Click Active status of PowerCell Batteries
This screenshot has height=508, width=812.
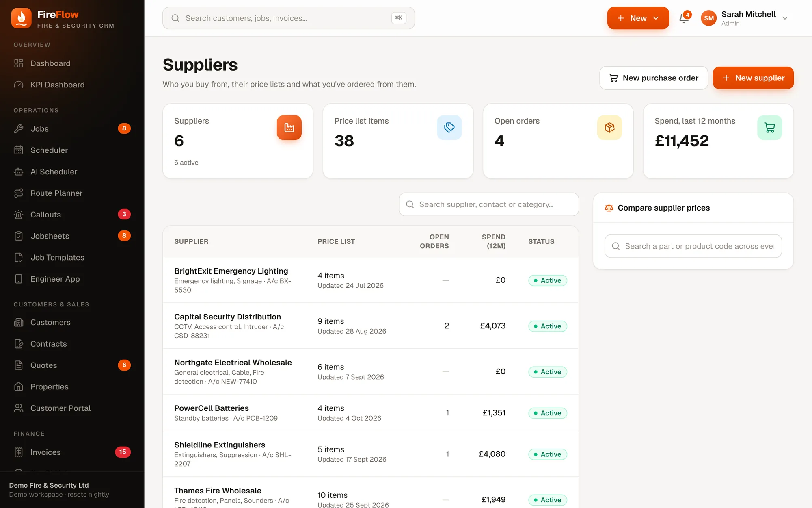click(x=547, y=413)
